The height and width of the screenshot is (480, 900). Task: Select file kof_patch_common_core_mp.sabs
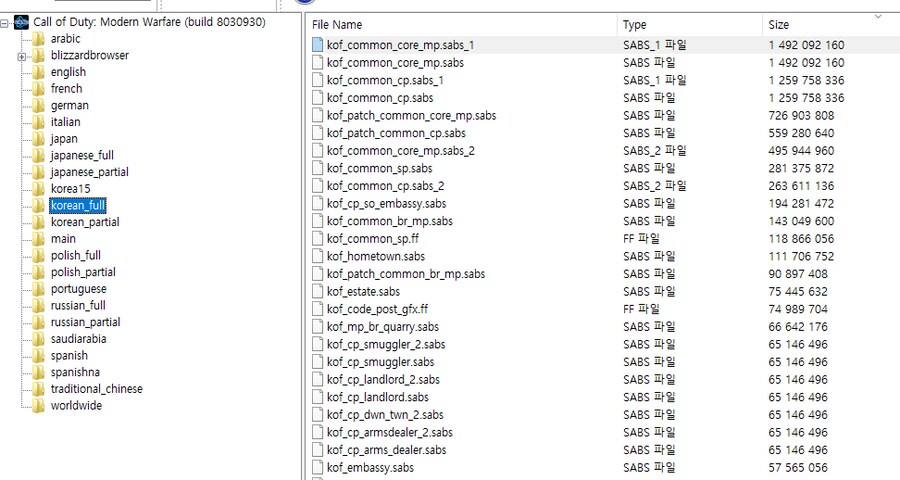pyautogui.click(x=412, y=115)
